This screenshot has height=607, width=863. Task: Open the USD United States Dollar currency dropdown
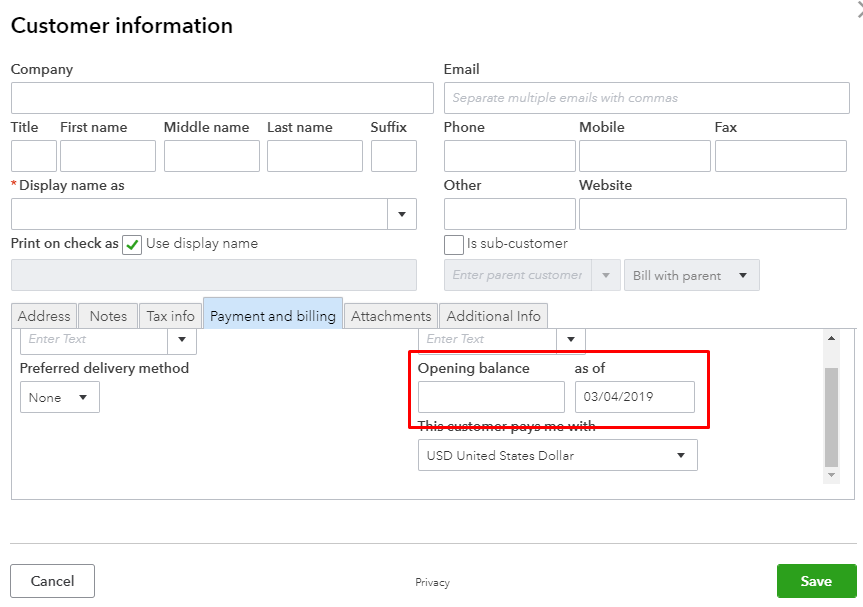point(558,455)
